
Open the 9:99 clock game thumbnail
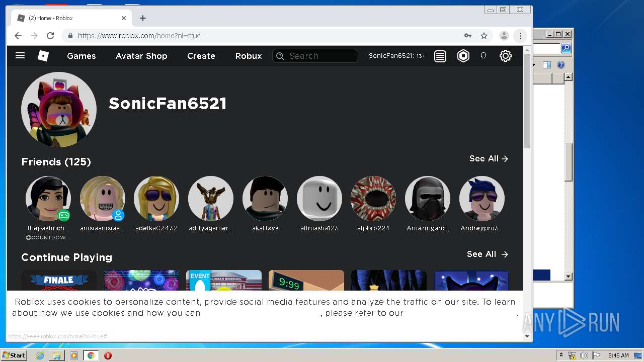click(x=306, y=280)
